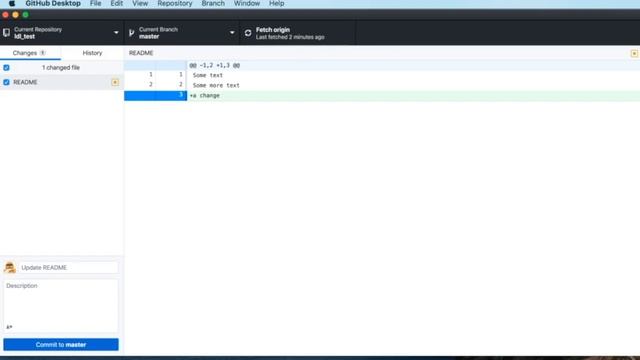Uncheck the README file checkbox
640x360 pixels.
click(6, 82)
